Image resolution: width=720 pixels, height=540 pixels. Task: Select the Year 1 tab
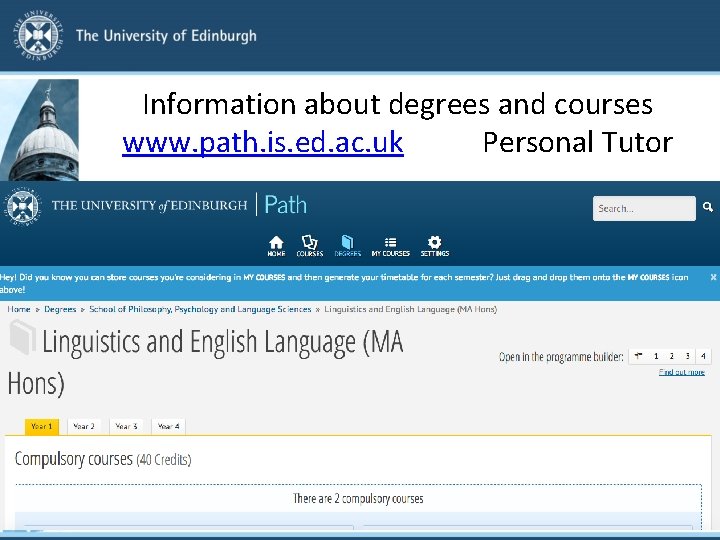[42, 426]
